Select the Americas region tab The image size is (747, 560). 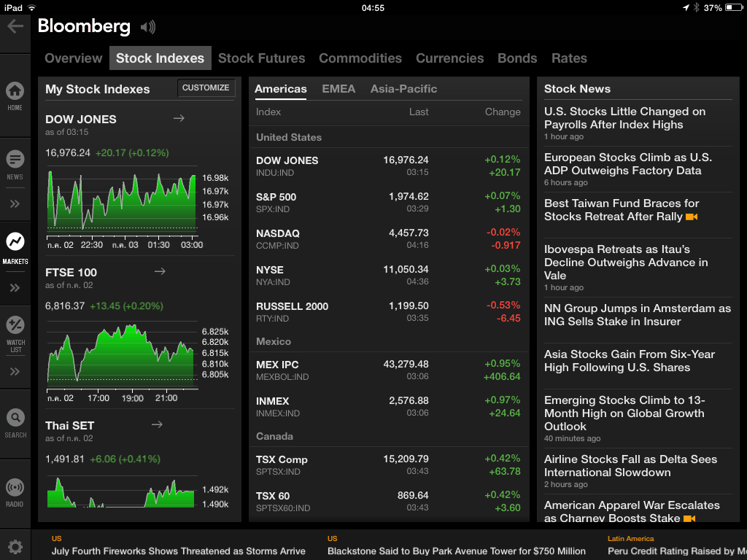tap(281, 89)
